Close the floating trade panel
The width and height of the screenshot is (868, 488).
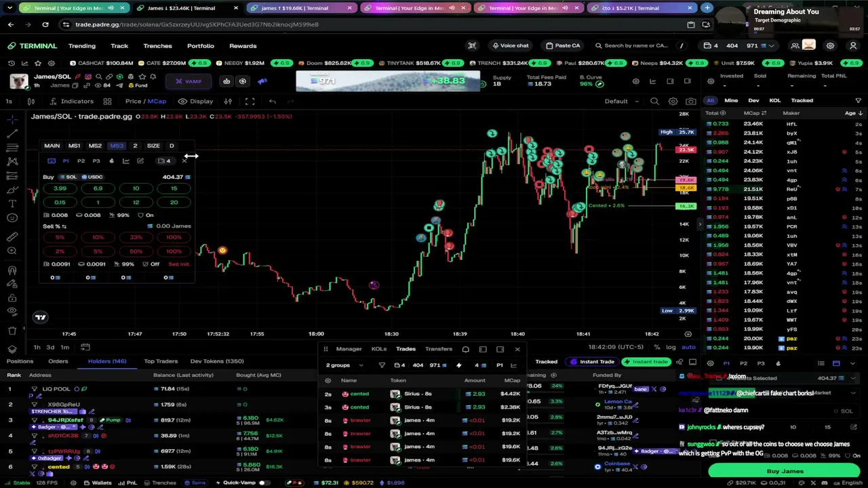coord(184,161)
